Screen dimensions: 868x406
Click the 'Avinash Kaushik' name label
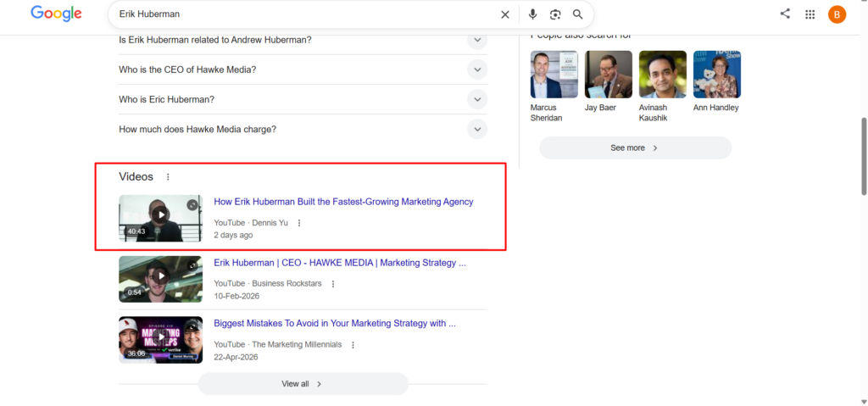pyautogui.click(x=654, y=113)
